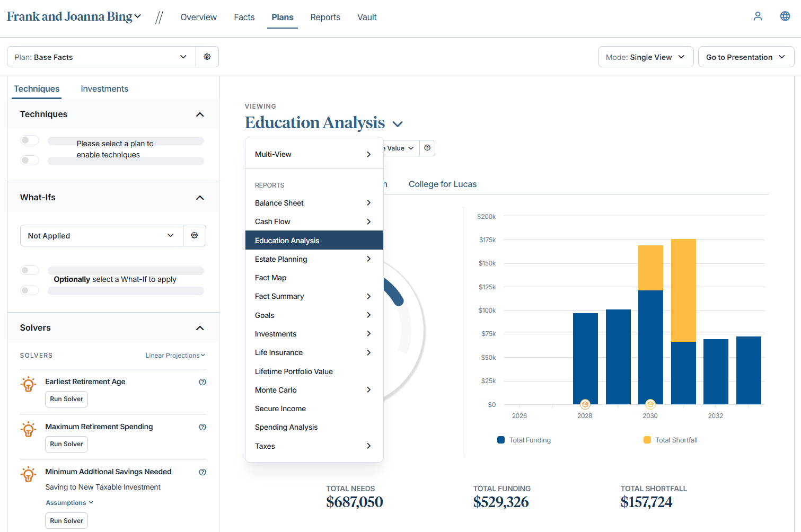
Task: Click help icon for Earliest Retirement Age
Action: tap(203, 382)
